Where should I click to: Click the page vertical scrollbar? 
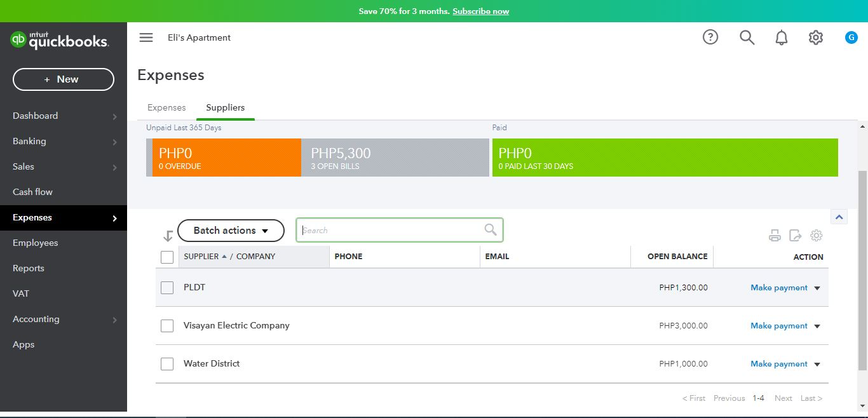tap(862, 270)
